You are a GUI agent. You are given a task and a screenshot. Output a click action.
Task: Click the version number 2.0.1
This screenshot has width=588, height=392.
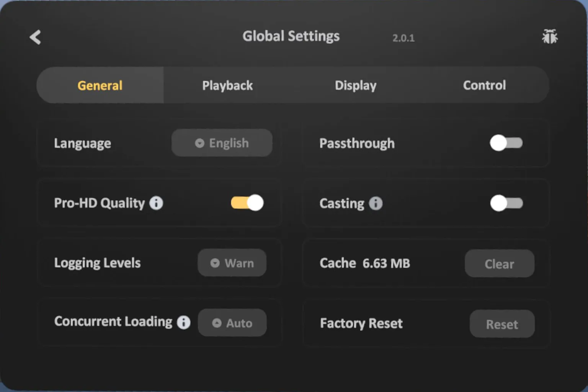tap(403, 38)
